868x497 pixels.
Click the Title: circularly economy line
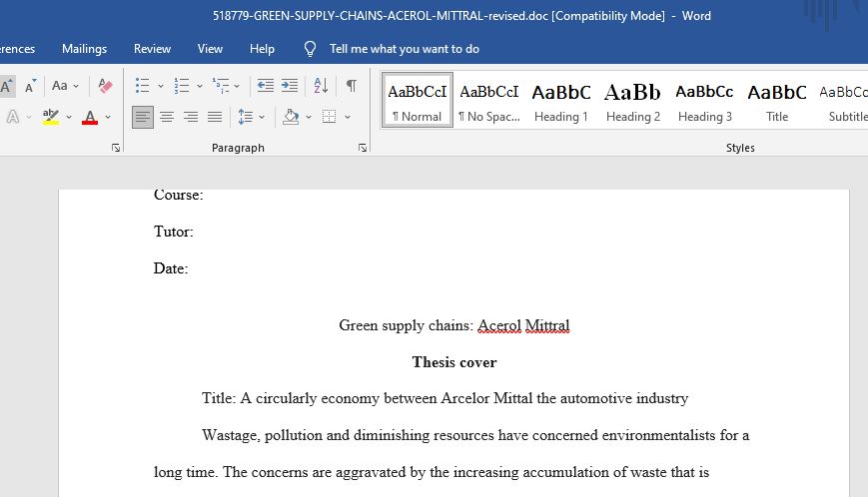pyautogui.click(x=445, y=398)
